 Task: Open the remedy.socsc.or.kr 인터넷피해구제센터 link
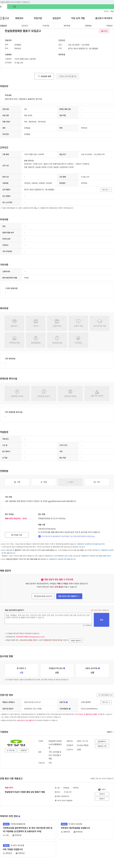30,637
